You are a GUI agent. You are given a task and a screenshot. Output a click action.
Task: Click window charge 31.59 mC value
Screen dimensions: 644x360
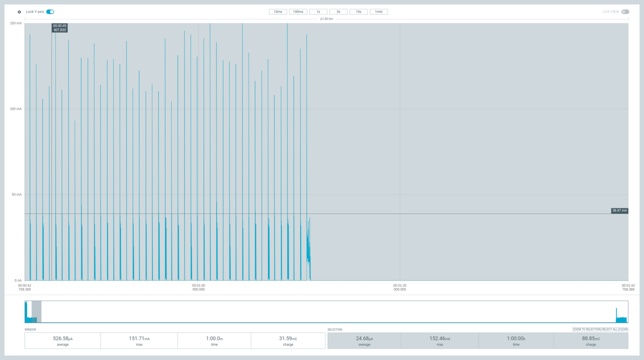point(288,339)
